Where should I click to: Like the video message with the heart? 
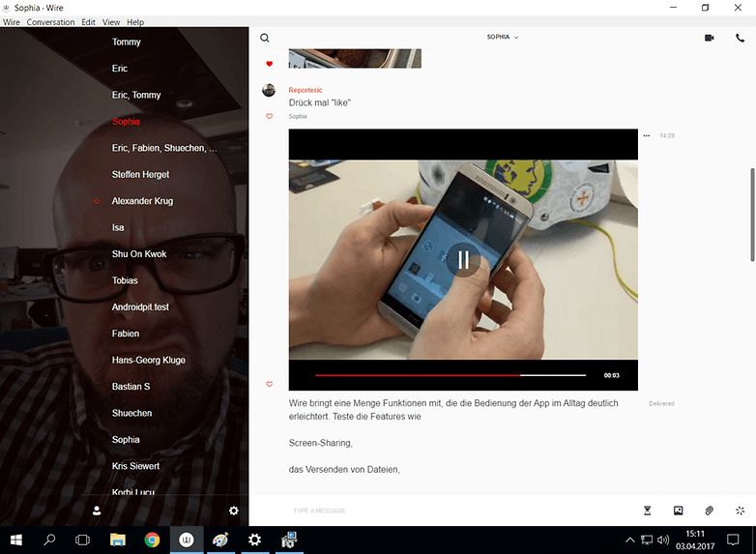[x=269, y=384]
